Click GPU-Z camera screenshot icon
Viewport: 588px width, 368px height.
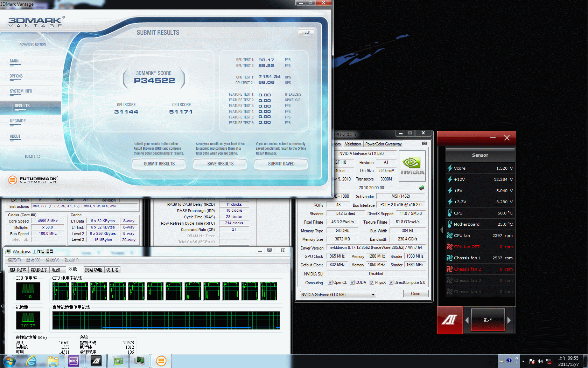[424, 143]
